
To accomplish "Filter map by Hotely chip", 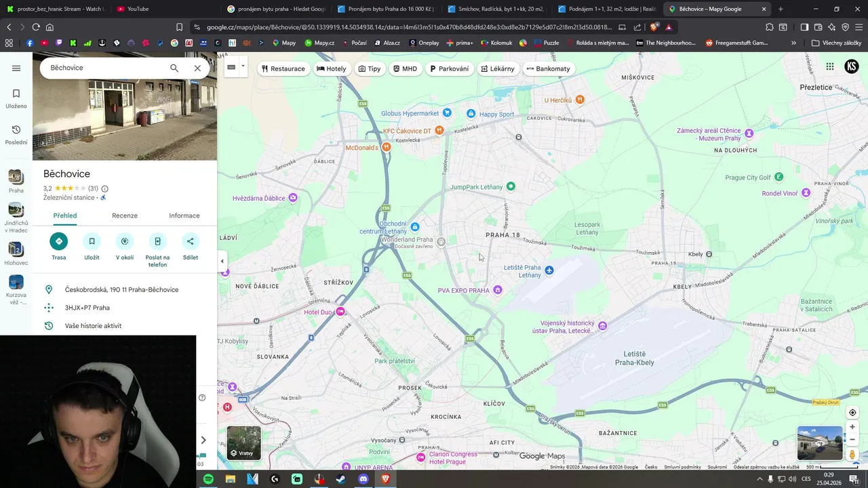I will (x=332, y=68).
